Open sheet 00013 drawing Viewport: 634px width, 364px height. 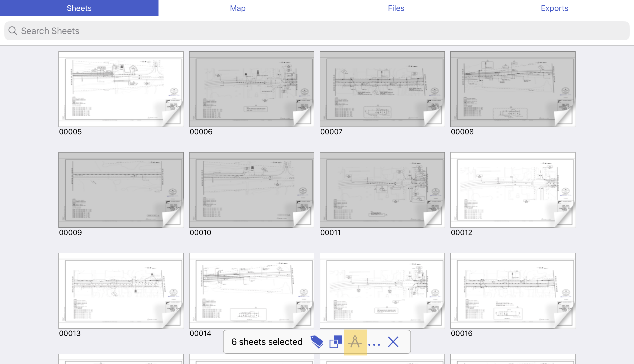pyautogui.click(x=121, y=291)
